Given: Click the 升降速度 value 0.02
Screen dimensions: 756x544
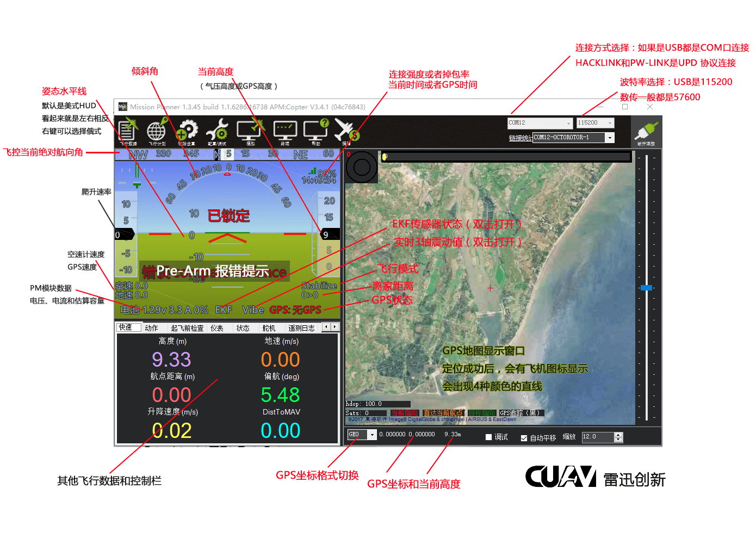Looking at the screenshot, I should tap(172, 431).
